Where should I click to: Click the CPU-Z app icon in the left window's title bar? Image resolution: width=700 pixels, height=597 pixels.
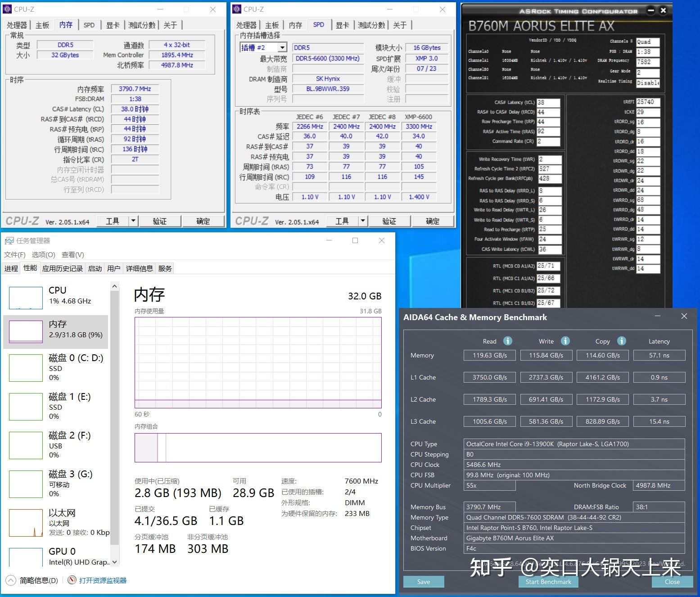click(8, 9)
